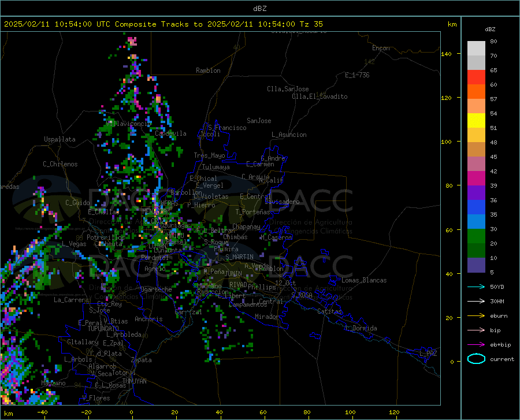This screenshot has height=420, width=520.
Task: Click the 'Manzano' map label
Action: 53,383
